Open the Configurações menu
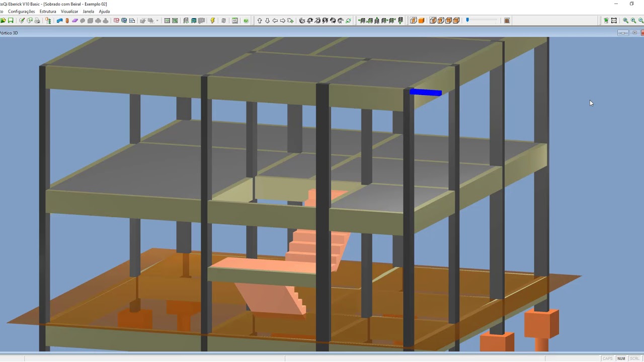 point(22,12)
